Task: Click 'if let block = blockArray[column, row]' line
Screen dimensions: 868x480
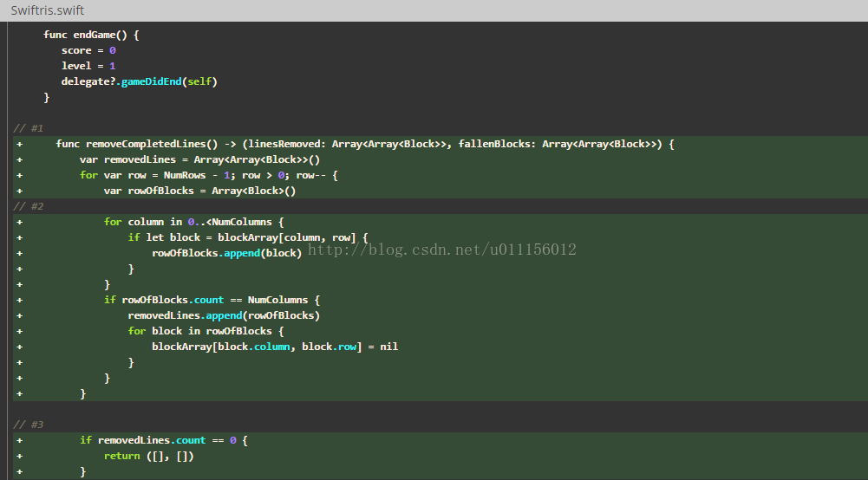Action: coord(248,237)
